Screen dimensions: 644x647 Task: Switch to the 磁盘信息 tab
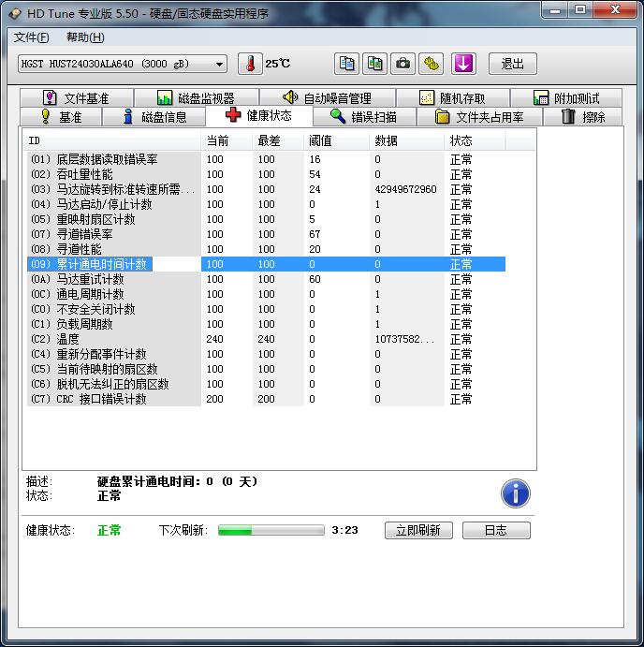pos(154,117)
